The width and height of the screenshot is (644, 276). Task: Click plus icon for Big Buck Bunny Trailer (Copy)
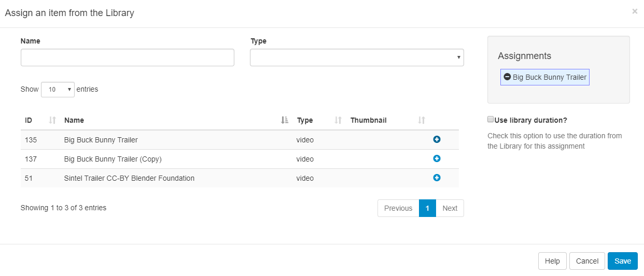coord(437,158)
